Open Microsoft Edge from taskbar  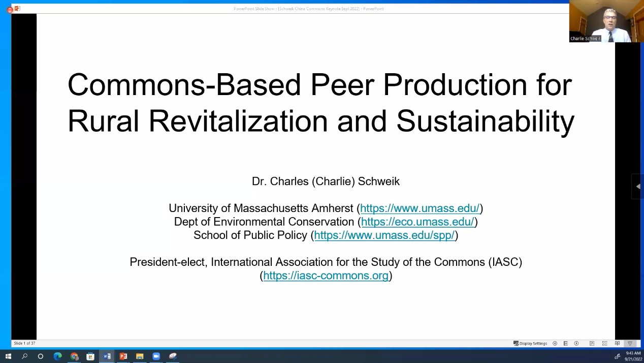tap(57, 356)
